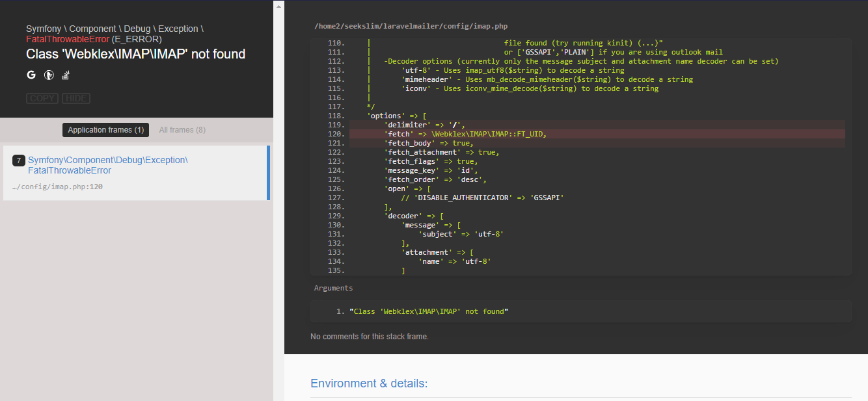This screenshot has width=868, height=401.
Task: Select the Application frames (1) tab
Action: tap(105, 129)
